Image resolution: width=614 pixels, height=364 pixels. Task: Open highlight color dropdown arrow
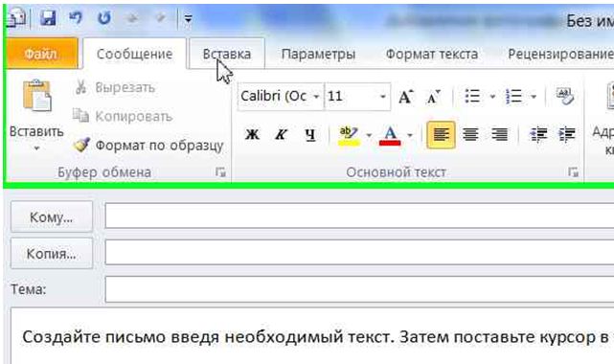pos(369,135)
